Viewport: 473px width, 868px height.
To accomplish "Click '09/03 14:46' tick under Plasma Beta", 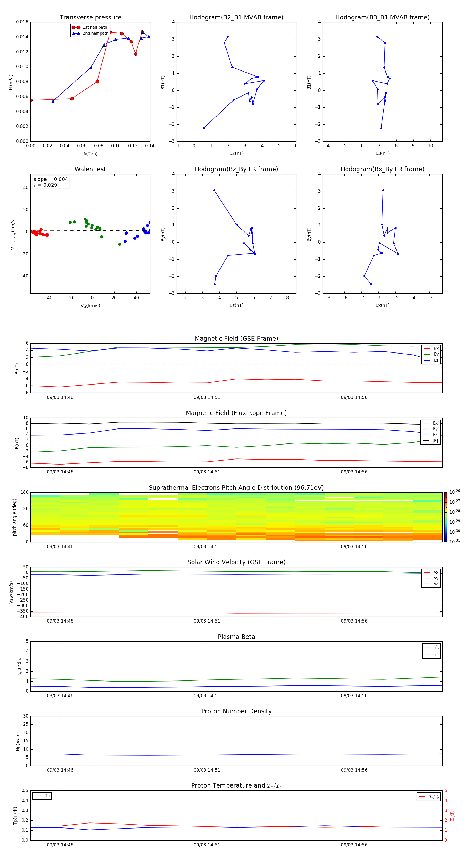I will pyautogui.click(x=60, y=696).
